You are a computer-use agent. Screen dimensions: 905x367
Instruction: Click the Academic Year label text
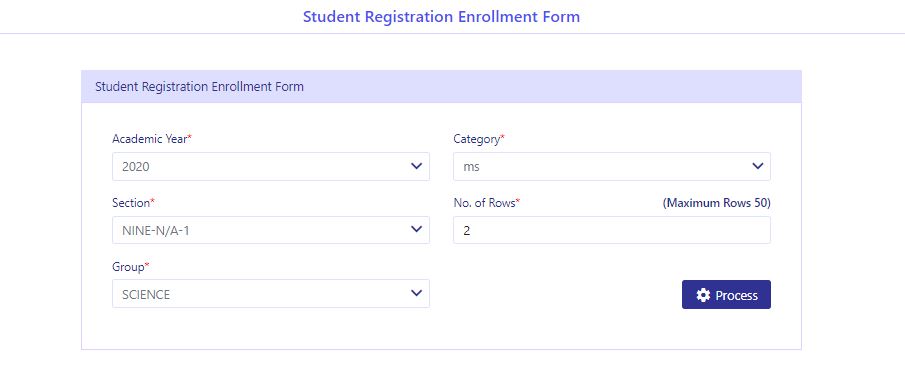click(x=149, y=139)
